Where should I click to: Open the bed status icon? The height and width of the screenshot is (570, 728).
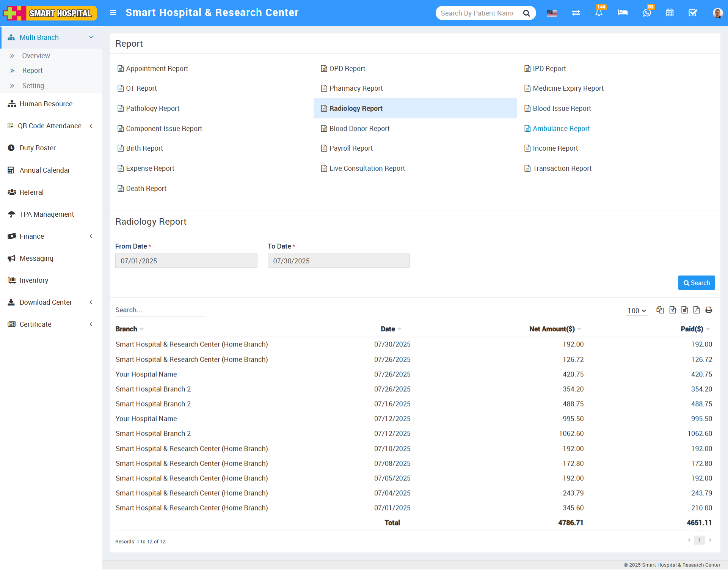tap(623, 13)
